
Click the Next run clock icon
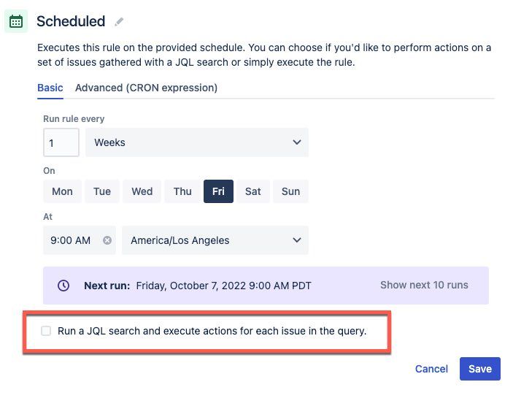tap(63, 286)
